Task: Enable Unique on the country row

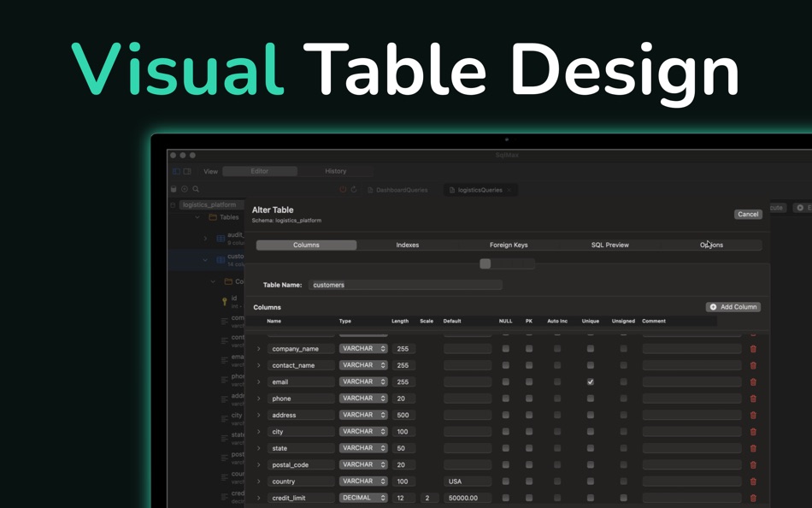Action: [591, 481]
